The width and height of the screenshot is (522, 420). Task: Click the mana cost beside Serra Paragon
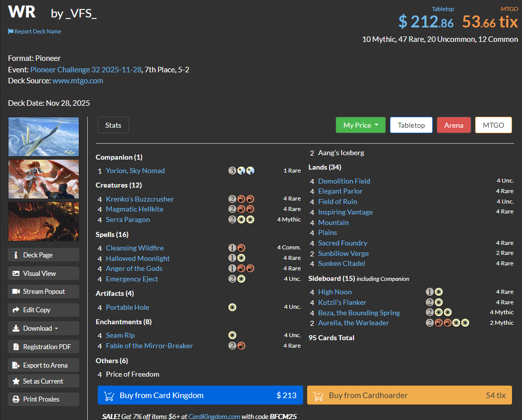coord(241,219)
